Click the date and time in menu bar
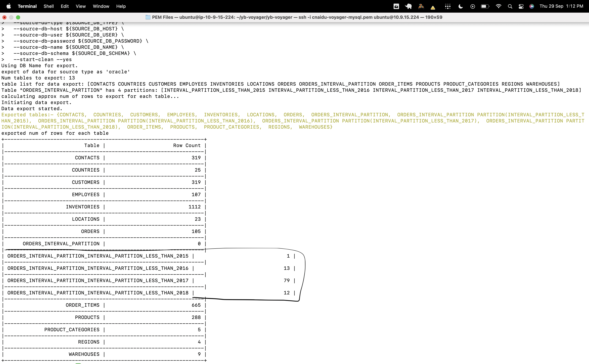This screenshot has width=589, height=364. coord(561,6)
